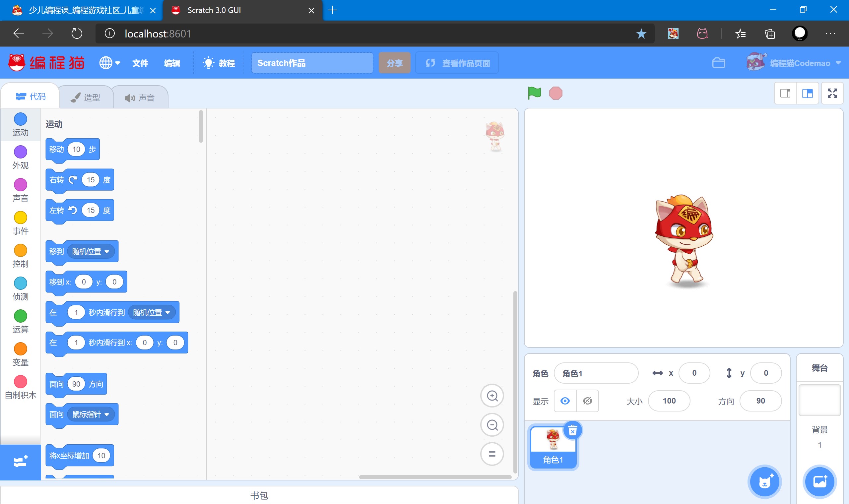849x504 pixels.
Task: Open 鼠标指针 dropdown in the 面向 block
Action: (91, 414)
